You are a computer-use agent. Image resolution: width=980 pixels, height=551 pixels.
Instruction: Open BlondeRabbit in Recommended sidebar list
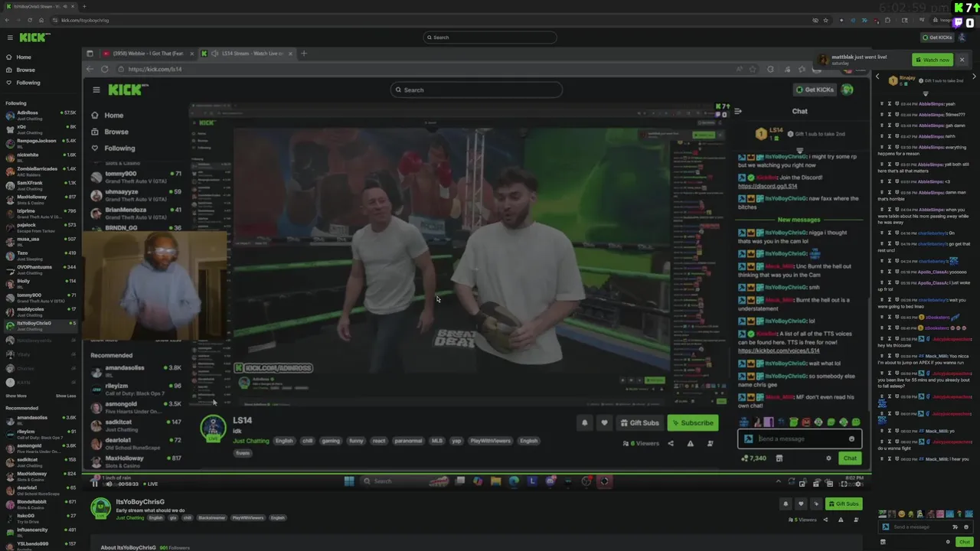click(40, 504)
